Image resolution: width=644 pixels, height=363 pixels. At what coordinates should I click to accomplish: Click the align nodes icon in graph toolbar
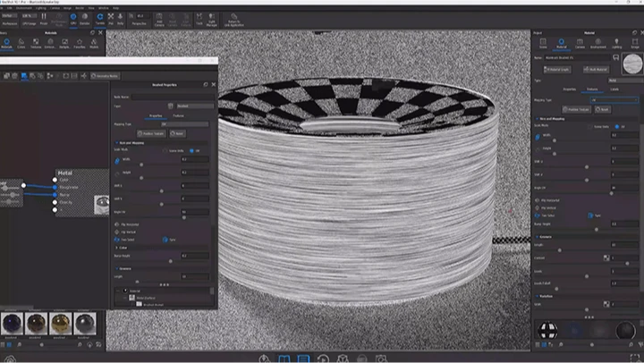(50, 76)
